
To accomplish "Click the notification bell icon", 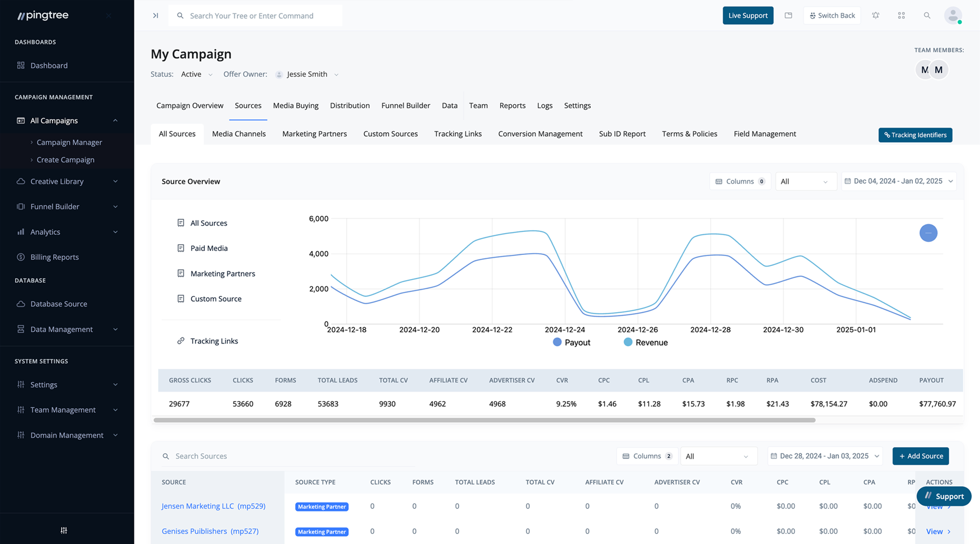I will 875,16.
